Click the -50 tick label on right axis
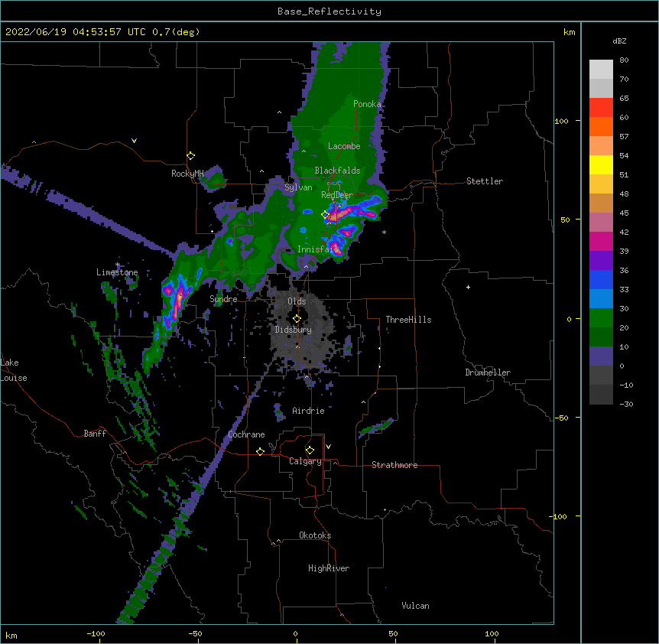Viewport: 659px width, 644px height. (561, 418)
